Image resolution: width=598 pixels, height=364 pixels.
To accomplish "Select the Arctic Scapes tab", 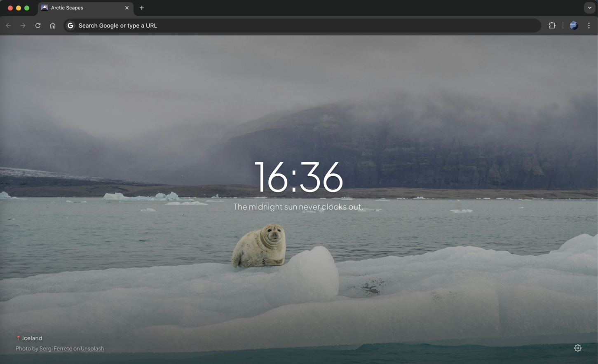I will [78, 8].
